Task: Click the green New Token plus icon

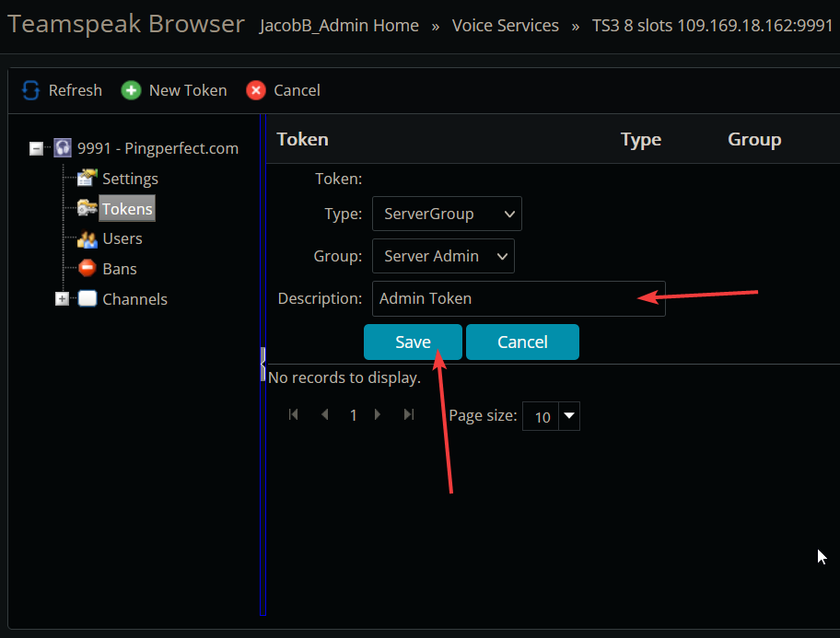Action: coord(132,90)
